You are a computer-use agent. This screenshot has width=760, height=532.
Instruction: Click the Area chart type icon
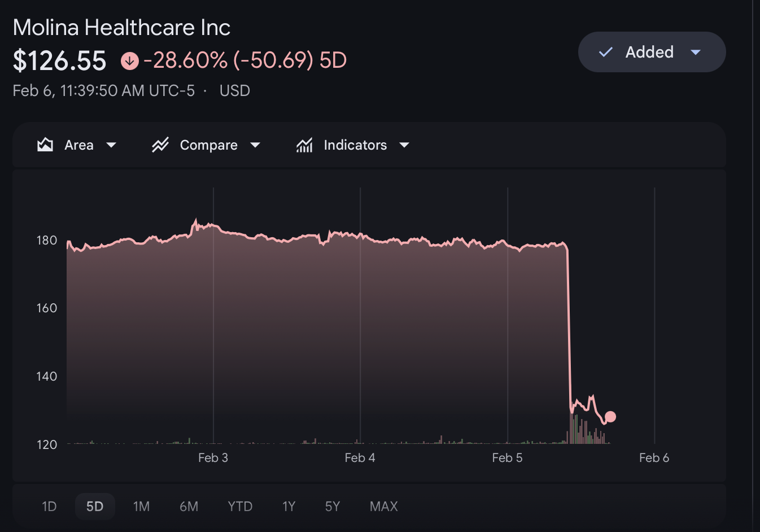pos(45,145)
